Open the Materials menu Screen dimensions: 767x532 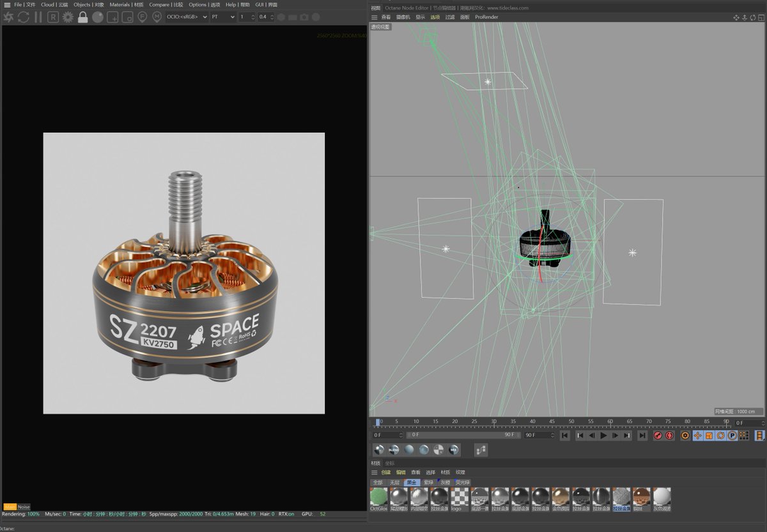(126, 4)
